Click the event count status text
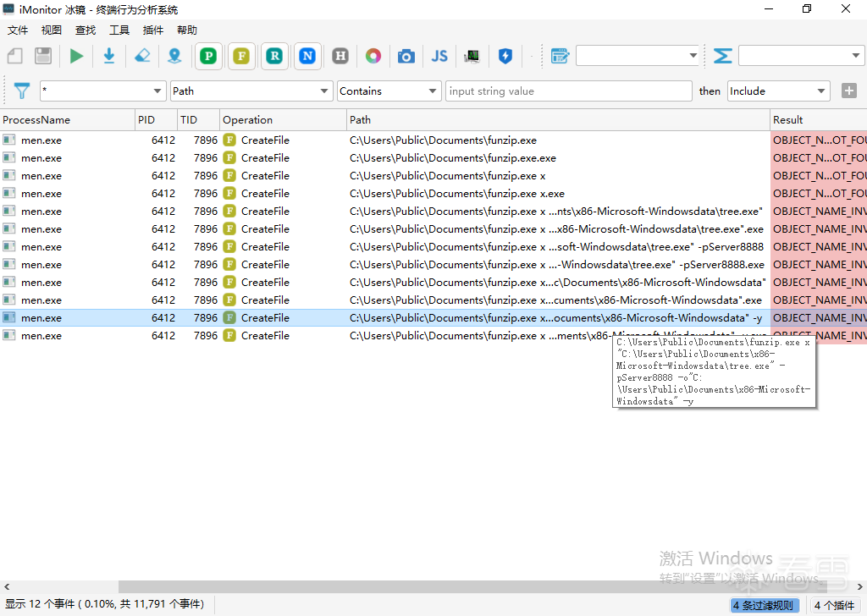Image resolution: width=867 pixels, height=616 pixels. [104, 604]
